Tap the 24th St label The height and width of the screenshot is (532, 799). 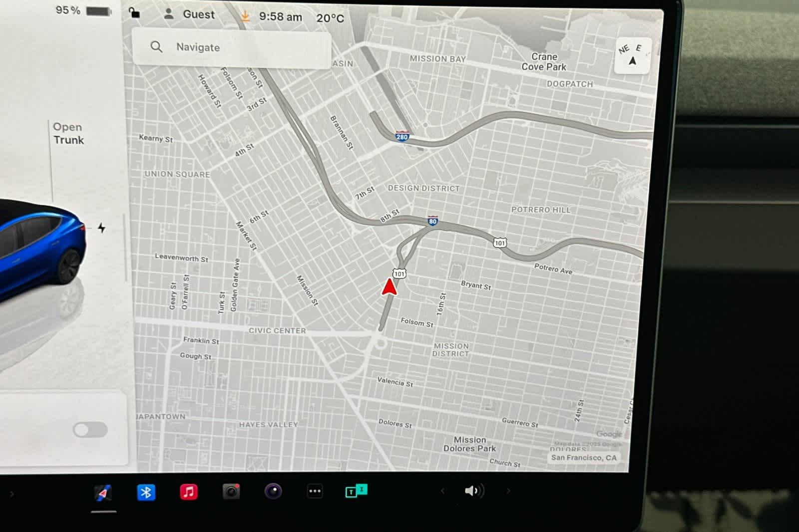click(x=579, y=411)
